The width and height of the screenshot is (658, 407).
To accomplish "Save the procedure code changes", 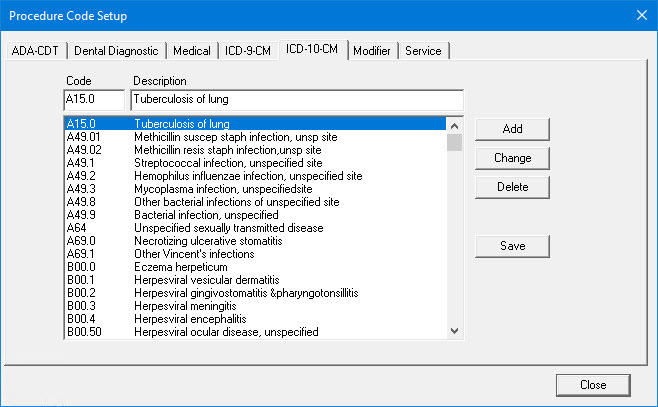I will (x=512, y=246).
